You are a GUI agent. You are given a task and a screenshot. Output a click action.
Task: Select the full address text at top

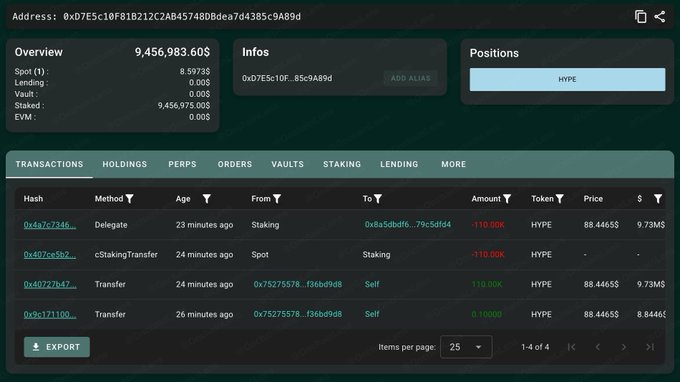[x=182, y=16]
